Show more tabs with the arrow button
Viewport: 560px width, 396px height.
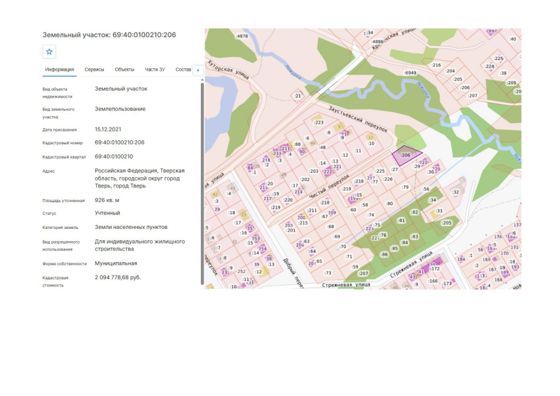point(198,70)
